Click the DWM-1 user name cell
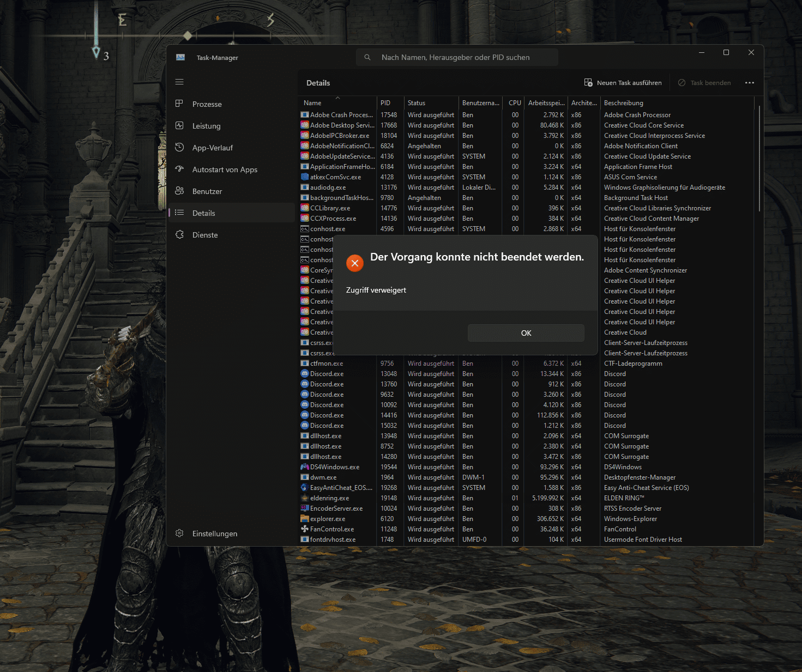Viewport: 802px width, 672px height. [x=473, y=477]
